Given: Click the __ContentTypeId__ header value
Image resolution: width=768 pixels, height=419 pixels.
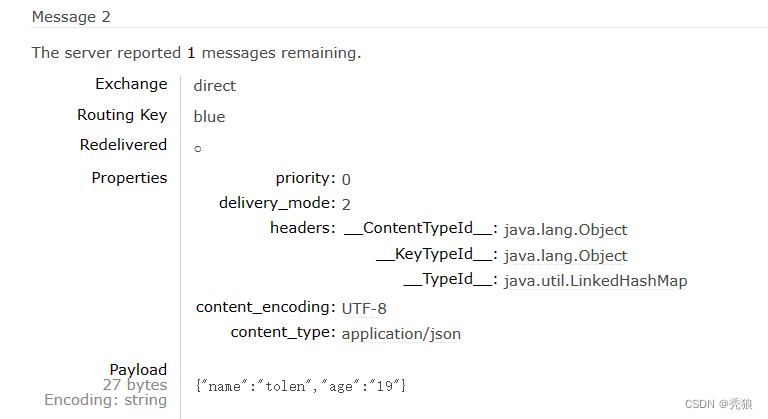Looking at the screenshot, I should pos(565,230).
